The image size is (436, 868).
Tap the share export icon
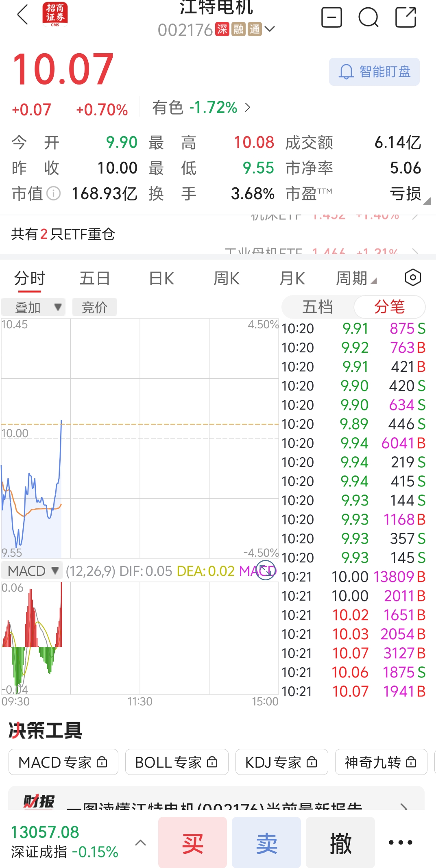pyautogui.click(x=406, y=17)
